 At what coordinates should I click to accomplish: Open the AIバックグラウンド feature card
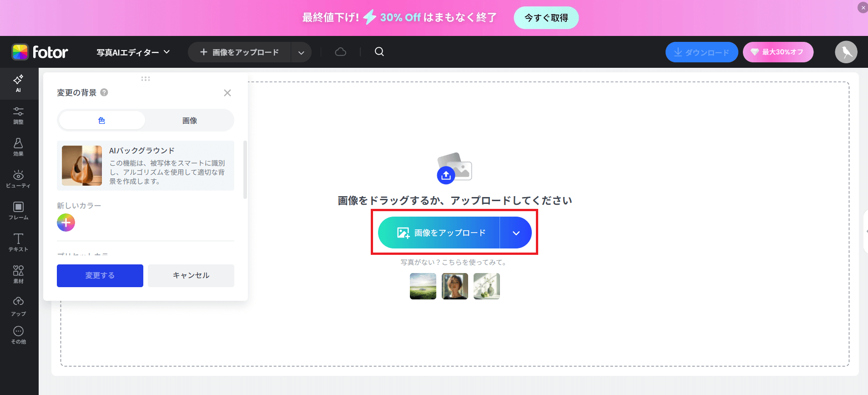tap(146, 166)
